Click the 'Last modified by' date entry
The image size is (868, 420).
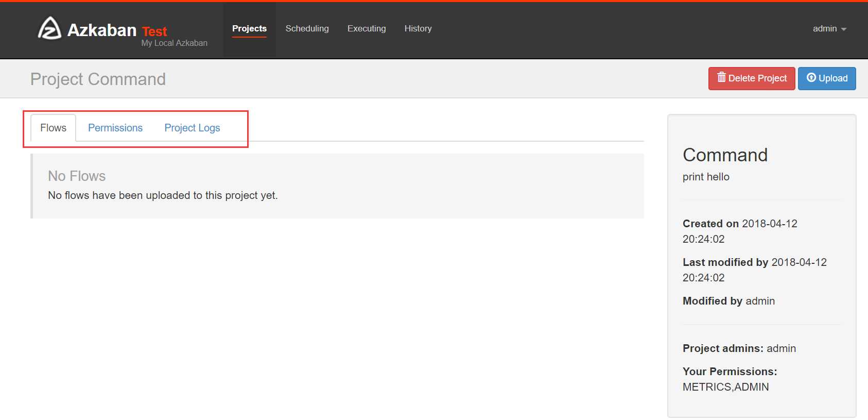(755, 270)
